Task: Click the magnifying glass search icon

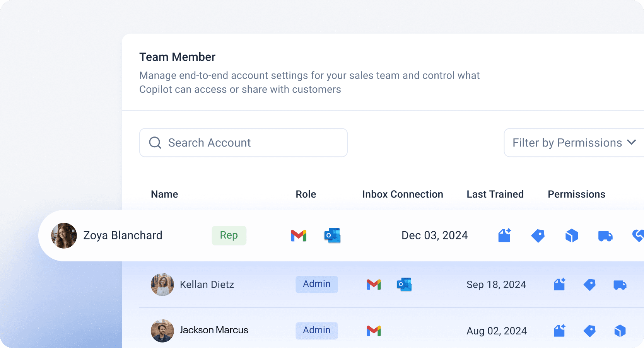Action: 155,143
